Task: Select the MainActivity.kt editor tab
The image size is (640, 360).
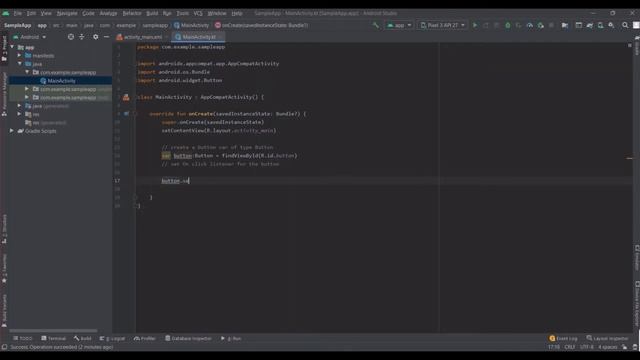Action: pyautogui.click(x=198, y=37)
